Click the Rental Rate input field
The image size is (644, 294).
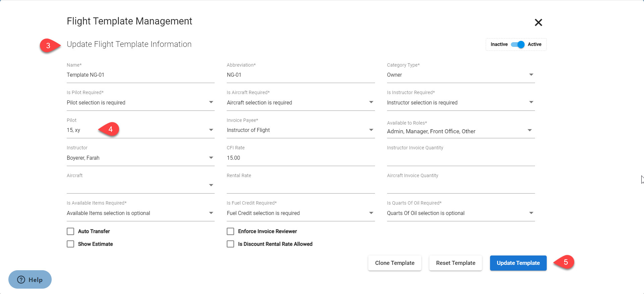pyautogui.click(x=300, y=185)
